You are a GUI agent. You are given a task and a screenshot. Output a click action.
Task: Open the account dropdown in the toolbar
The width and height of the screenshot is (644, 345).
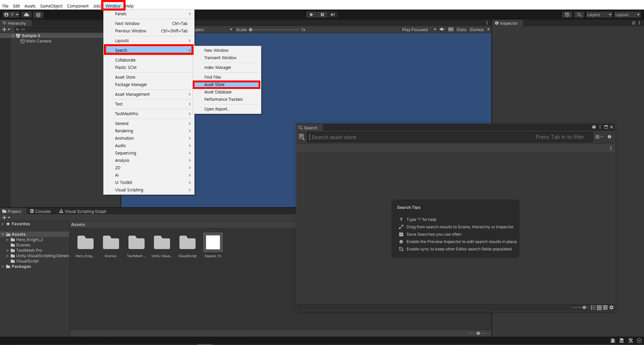pos(11,15)
